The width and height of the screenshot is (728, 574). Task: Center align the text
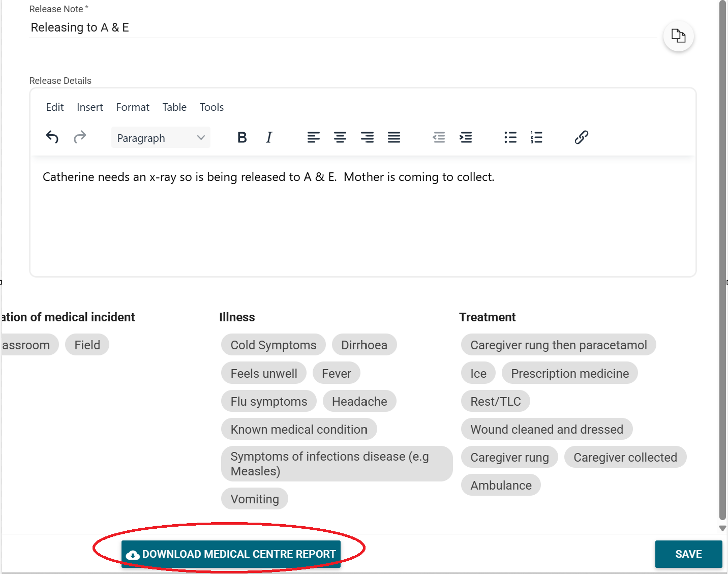(340, 137)
